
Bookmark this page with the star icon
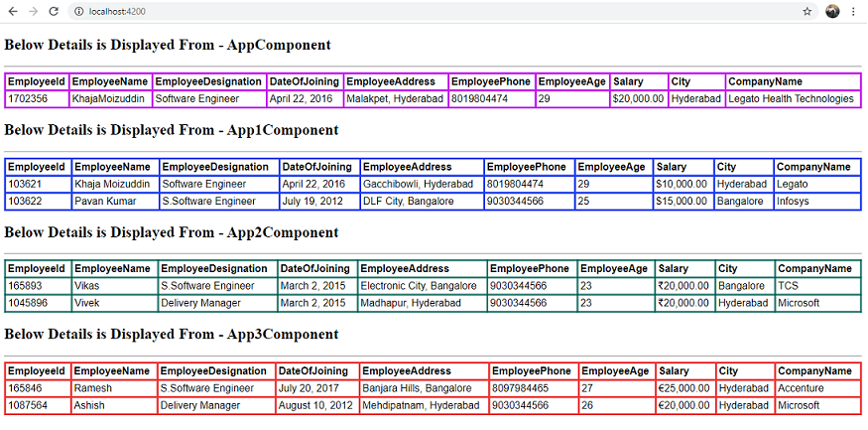tap(807, 11)
